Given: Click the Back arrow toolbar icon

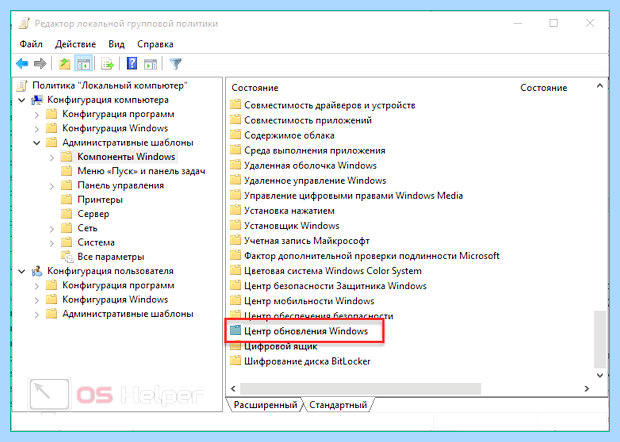Looking at the screenshot, I should [x=22, y=63].
